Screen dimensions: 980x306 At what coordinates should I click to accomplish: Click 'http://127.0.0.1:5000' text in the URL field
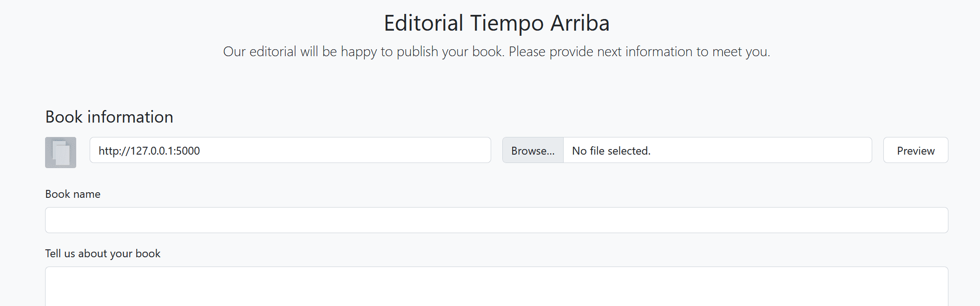click(x=149, y=151)
